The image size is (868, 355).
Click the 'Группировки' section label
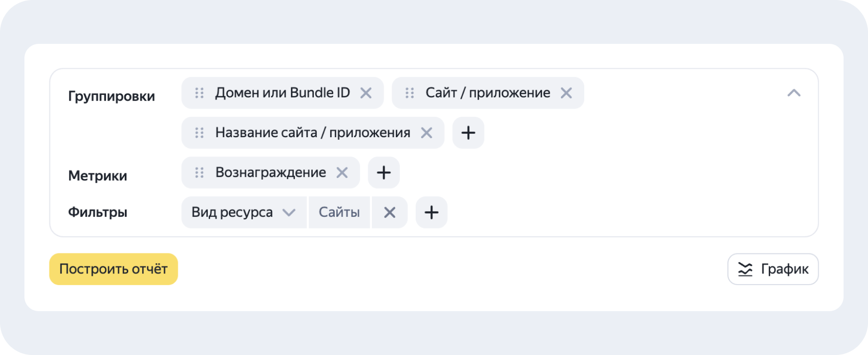point(112,96)
